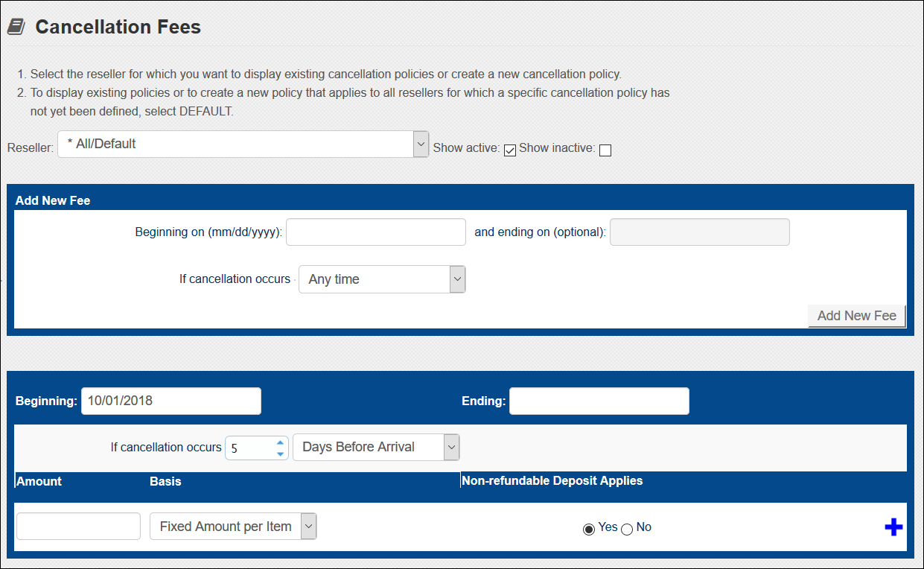Enable the Show inactive checkbox
Viewport: 924px width, 569px height.
point(605,150)
